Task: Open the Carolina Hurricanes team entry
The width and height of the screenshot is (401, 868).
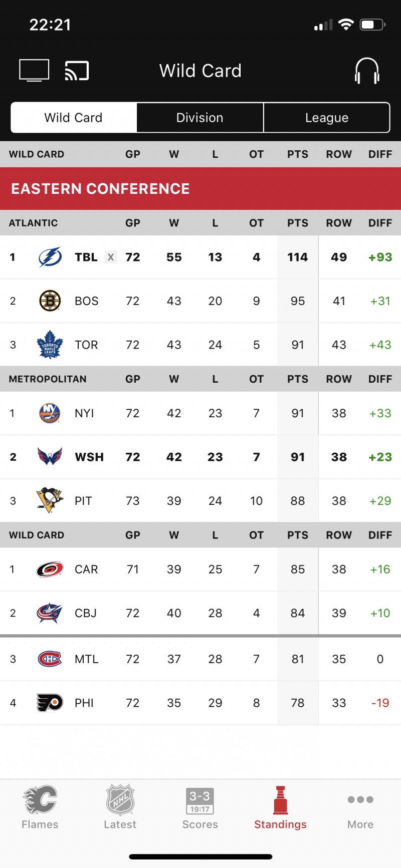Action: [200, 569]
